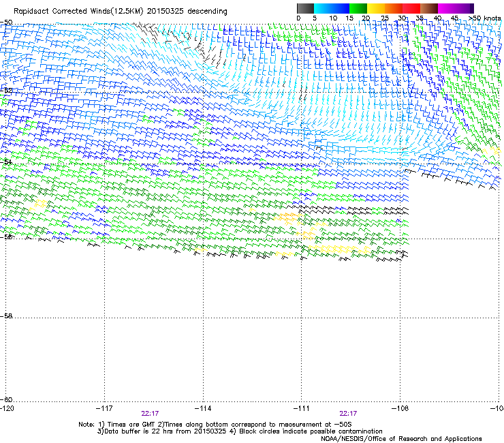Viewport: 504px width, 443px height.
Task: Click the orange 25-30 knots legend segment
Action: pyautogui.click(x=394, y=8)
